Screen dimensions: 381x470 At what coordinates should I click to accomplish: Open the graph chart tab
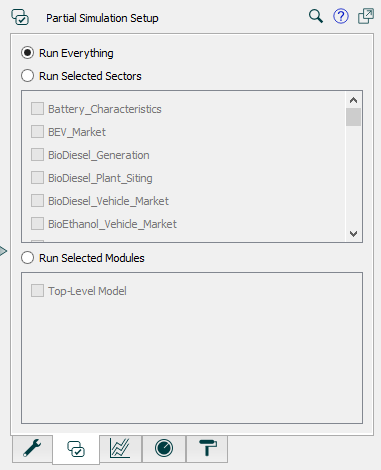(120, 448)
